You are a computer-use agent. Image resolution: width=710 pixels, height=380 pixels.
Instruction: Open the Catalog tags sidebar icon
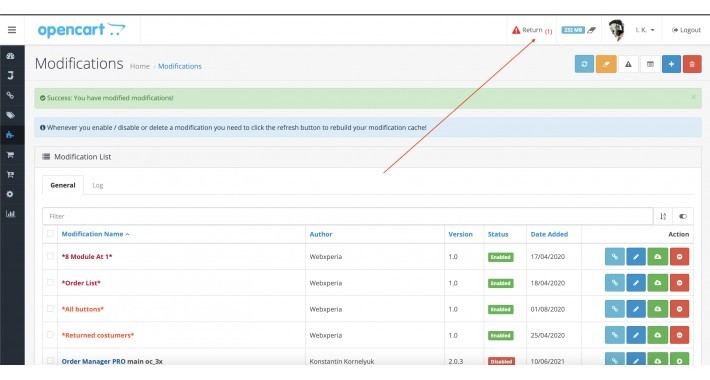click(10, 115)
